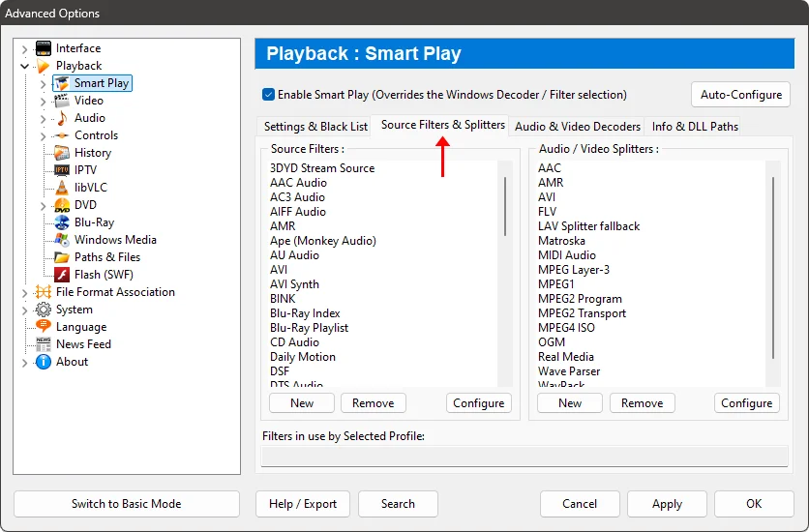Viewport: 809px width, 532px height.
Task: Click Switch to Basic Mode button
Action: coord(127,504)
